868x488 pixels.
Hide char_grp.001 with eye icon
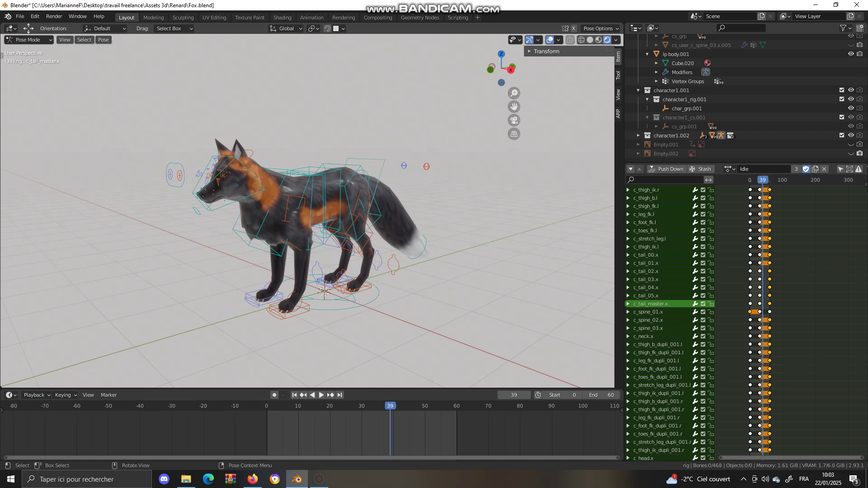pos(851,108)
